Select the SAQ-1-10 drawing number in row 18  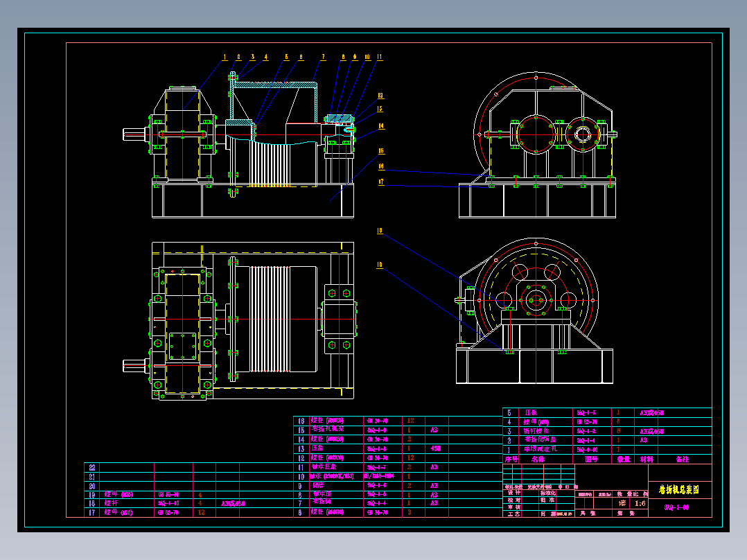pos(168,503)
